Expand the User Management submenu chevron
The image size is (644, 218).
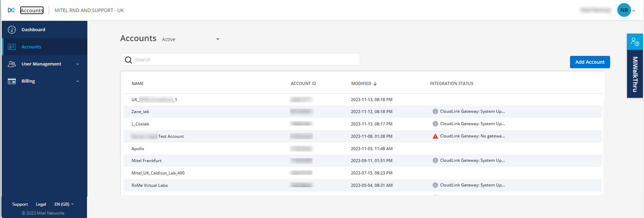point(77,64)
